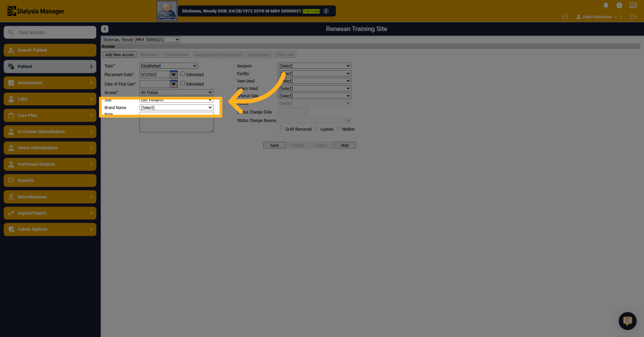
Task: Switch to the Surveillance tab
Action: [259, 55]
